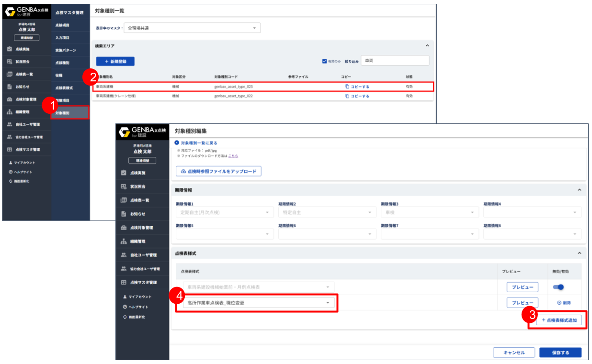Collapse the 検索エリア panel
The image size is (592, 364).
pyautogui.click(x=427, y=46)
